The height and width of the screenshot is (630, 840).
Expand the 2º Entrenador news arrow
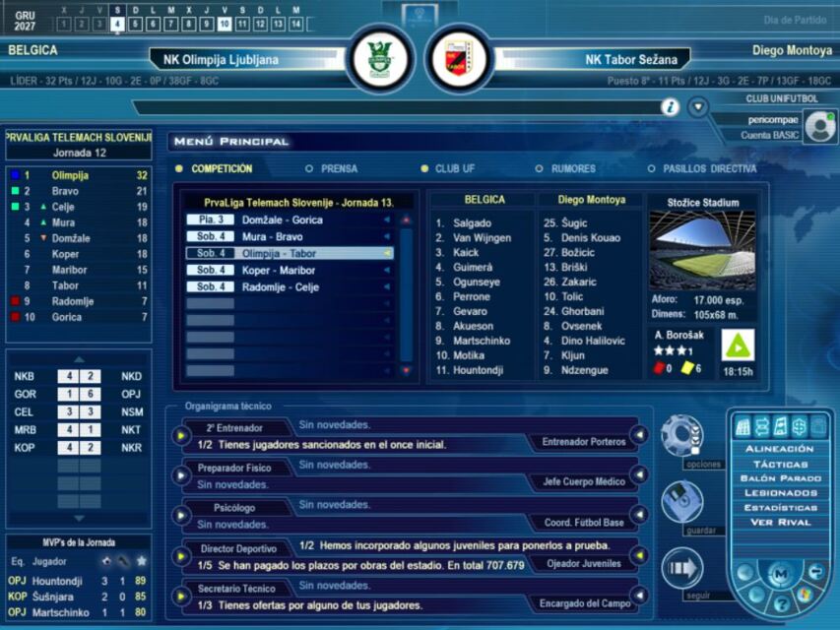(x=182, y=435)
